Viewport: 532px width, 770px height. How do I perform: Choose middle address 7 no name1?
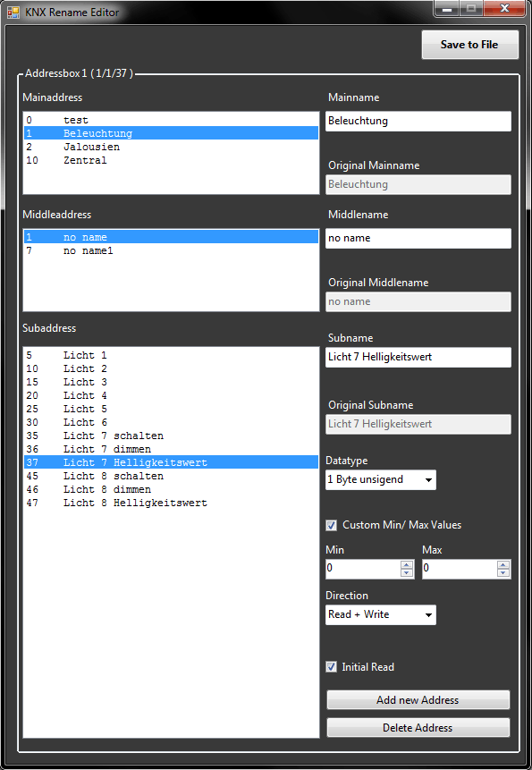point(171,251)
